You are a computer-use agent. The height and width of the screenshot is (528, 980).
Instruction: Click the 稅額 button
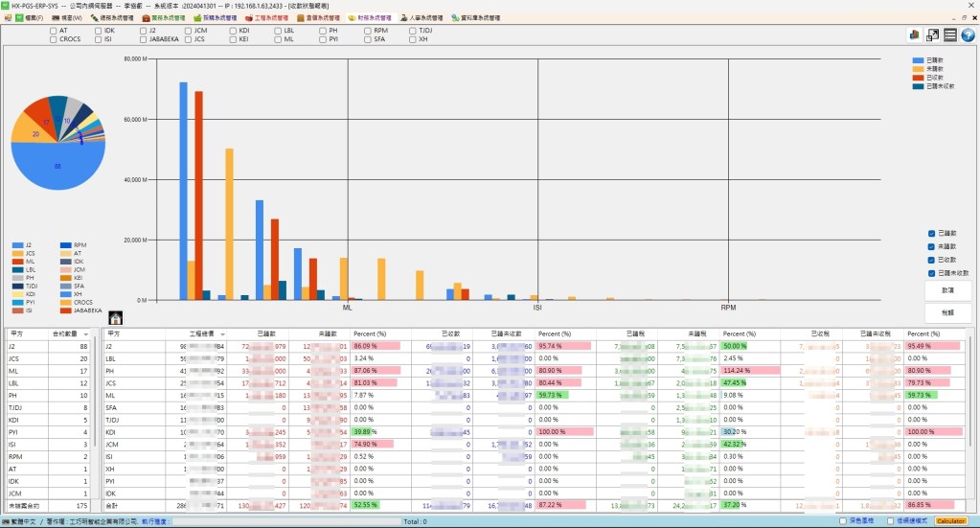(947, 312)
